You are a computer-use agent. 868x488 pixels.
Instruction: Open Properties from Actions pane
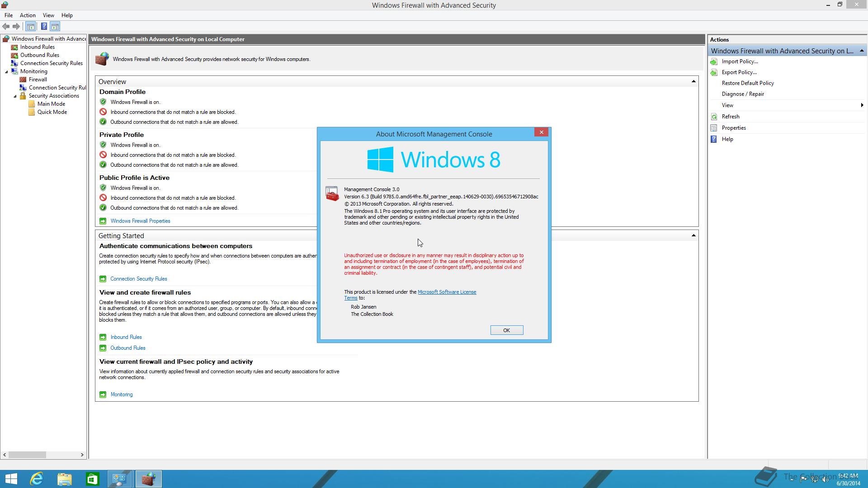click(x=734, y=128)
